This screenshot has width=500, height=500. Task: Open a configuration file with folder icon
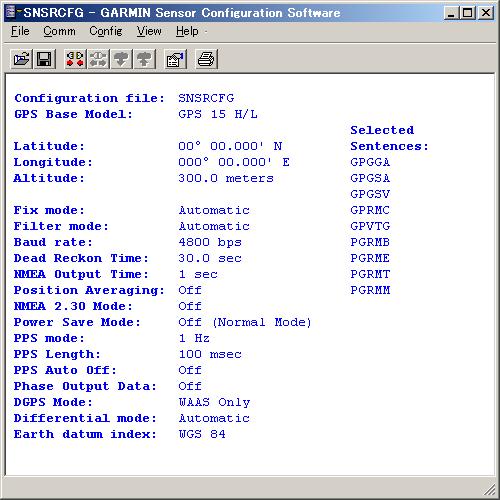[21, 59]
